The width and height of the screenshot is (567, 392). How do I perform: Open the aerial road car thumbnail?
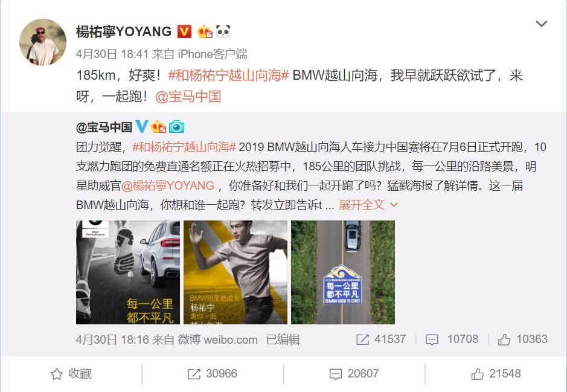(x=343, y=272)
